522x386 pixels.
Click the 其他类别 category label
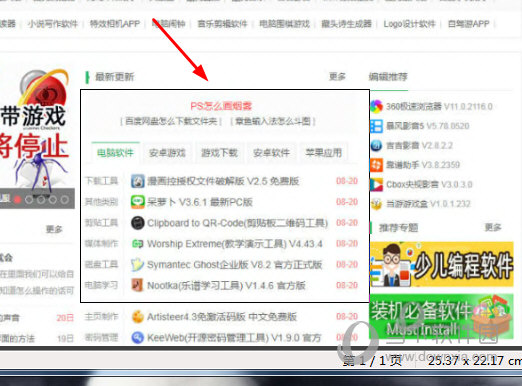click(102, 202)
